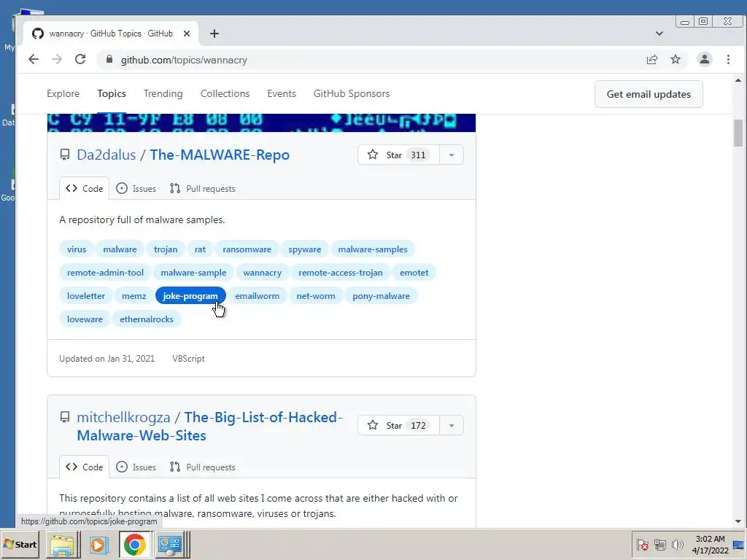Select the emotet topic tag
747x560 pixels.
pos(414,273)
